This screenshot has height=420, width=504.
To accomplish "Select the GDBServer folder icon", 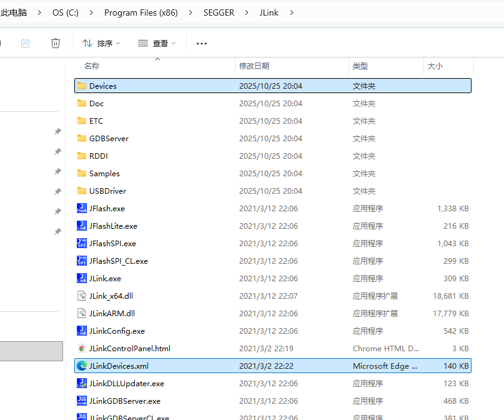I will click(x=82, y=138).
